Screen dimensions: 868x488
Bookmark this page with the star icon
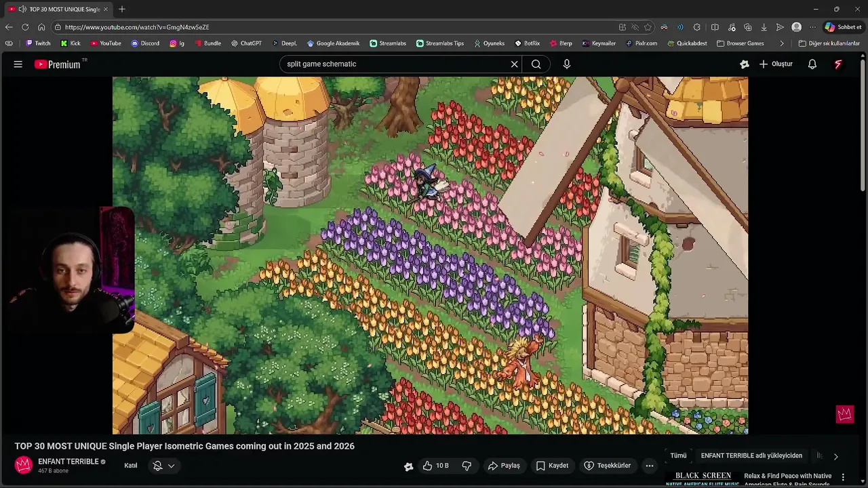pyautogui.click(x=648, y=27)
